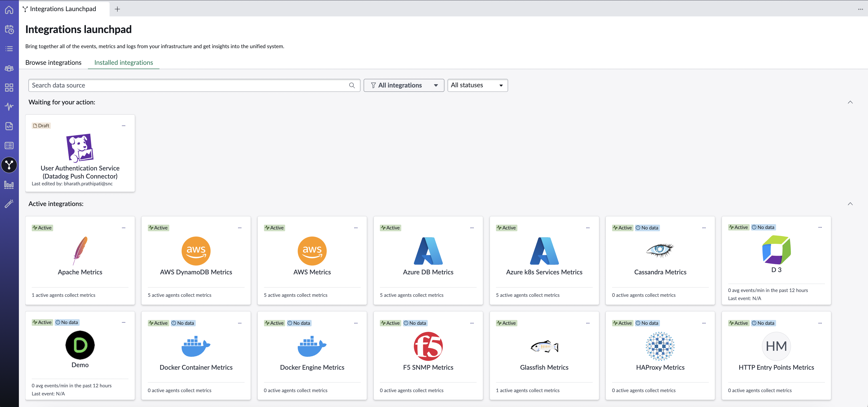868x407 pixels.
Task: Open the All integrations filter dropdown
Action: (404, 85)
